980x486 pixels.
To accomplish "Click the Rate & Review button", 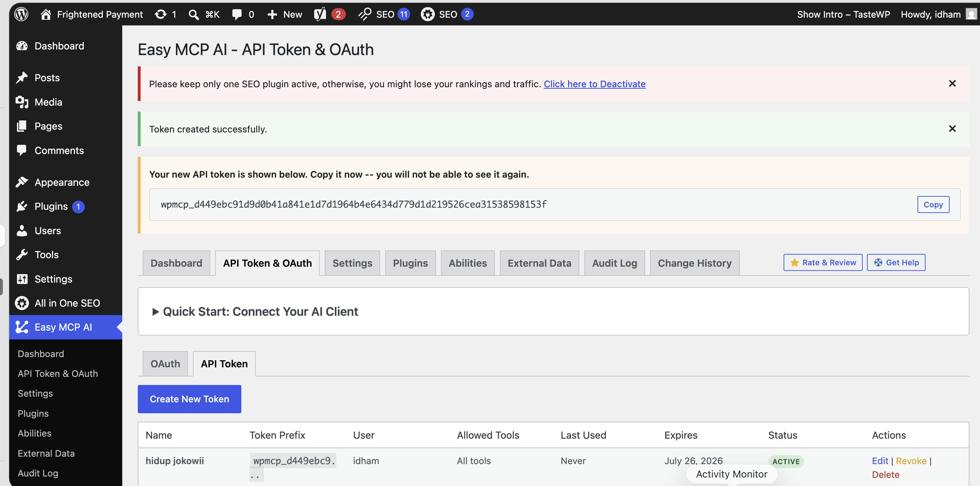I will [x=823, y=262].
